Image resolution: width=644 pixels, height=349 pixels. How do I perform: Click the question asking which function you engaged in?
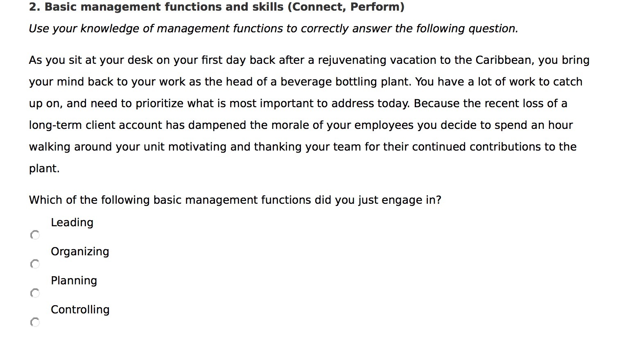(235, 200)
